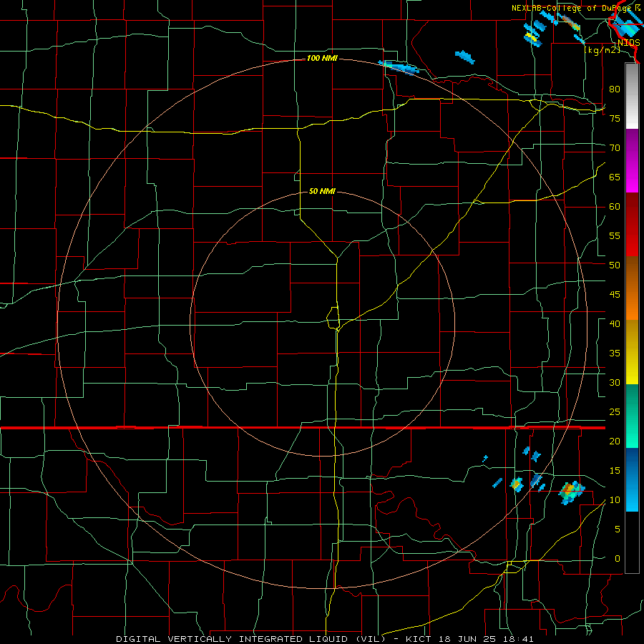
Task: Click the scale value 55
Action: click(x=615, y=235)
